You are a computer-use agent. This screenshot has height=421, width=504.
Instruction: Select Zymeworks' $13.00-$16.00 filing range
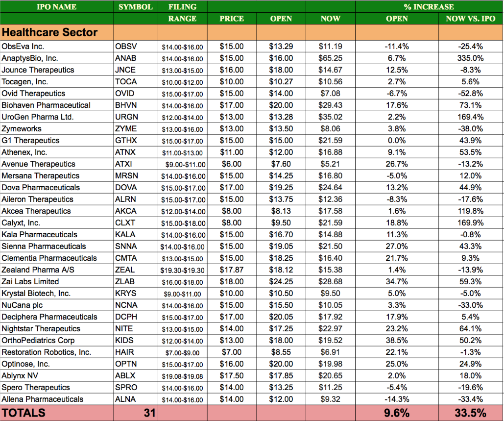click(182, 129)
